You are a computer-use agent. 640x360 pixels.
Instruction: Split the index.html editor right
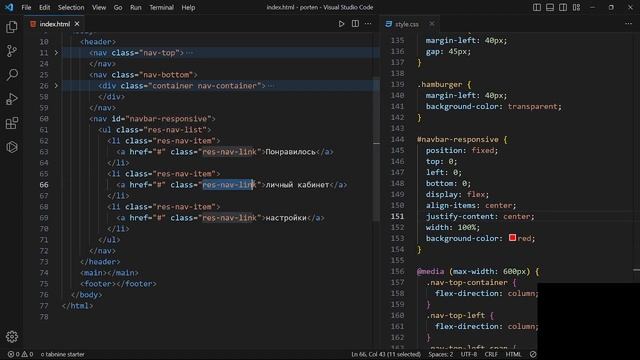(356, 24)
